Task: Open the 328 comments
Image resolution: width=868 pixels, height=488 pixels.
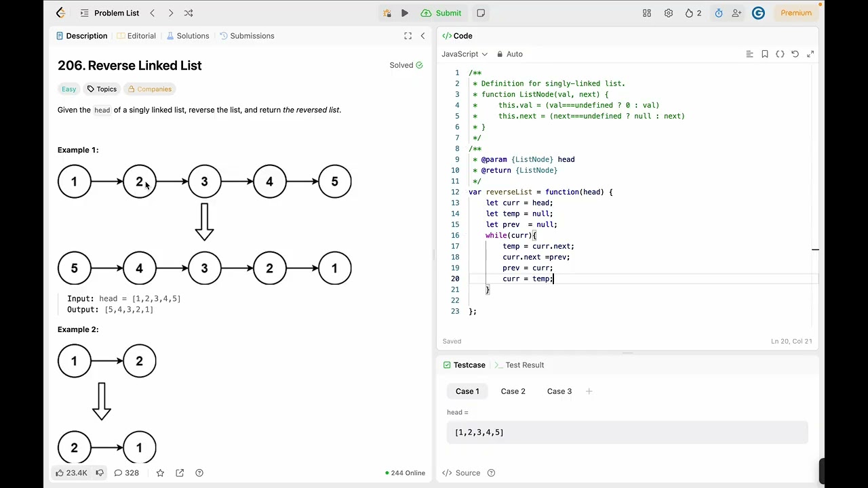Action: point(126,473)
